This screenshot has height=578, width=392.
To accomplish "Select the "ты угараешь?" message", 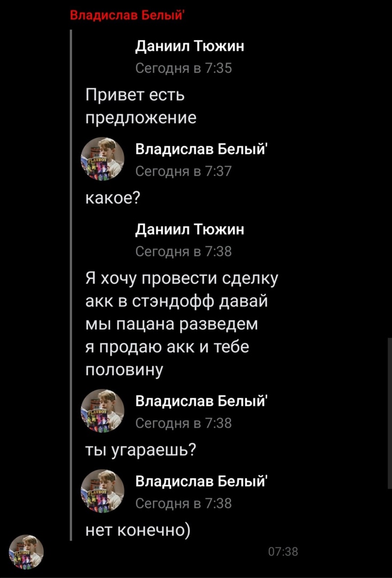I will [x=140, y=450].
